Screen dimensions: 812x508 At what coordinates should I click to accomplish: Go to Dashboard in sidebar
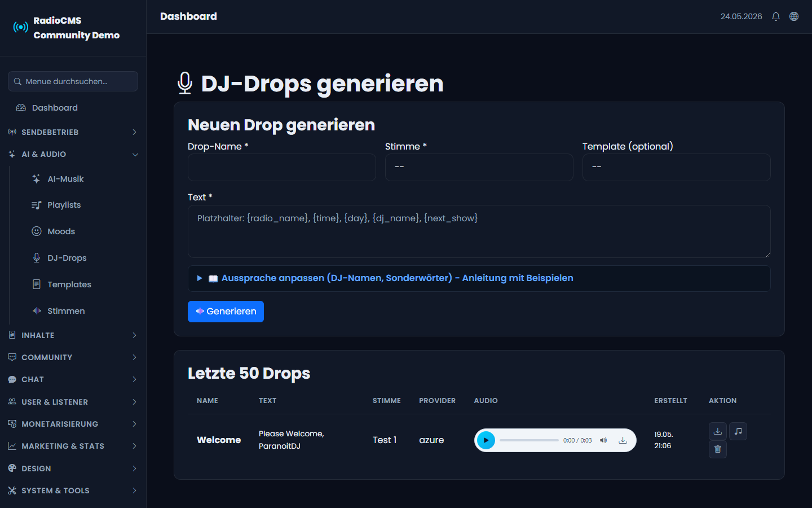point(55,108)
